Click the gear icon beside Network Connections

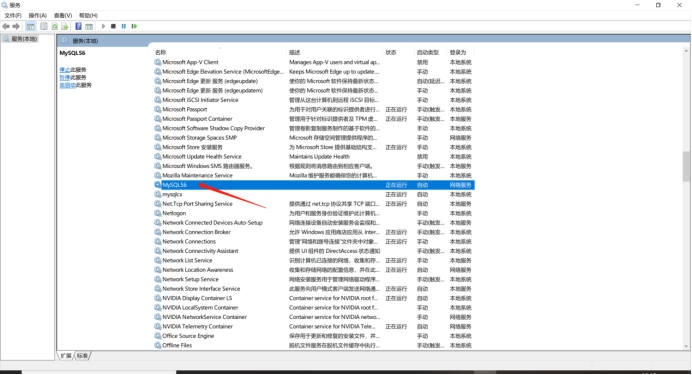pos(158,241)
